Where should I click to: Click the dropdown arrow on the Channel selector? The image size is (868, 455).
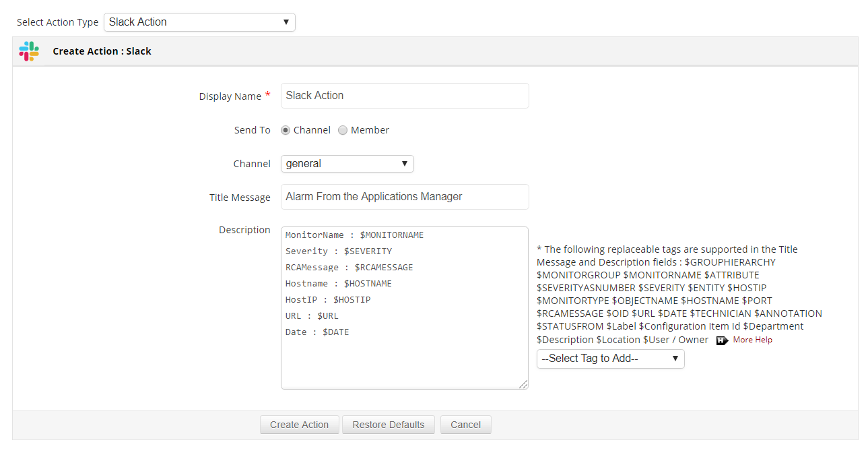(x=403, y=163)
